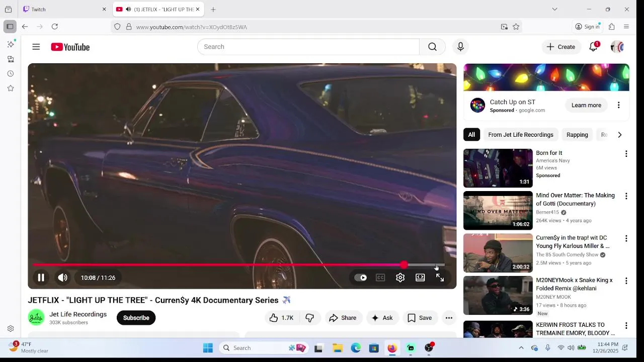This screenshot has width=644, height=362.
Task: Open Born for It video thumbnail
Action: (x=498, y=168)
